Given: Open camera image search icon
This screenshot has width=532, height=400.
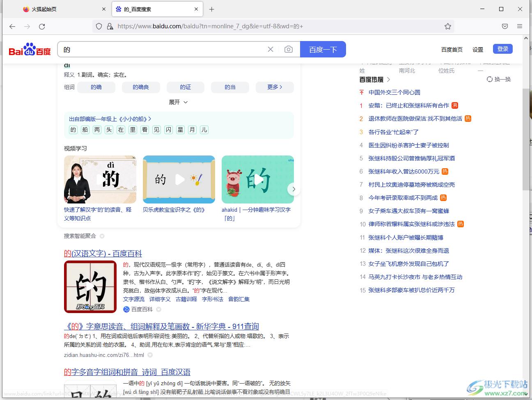Looking at the screenshot, I should pyautogui.click(x=289, y=49).
